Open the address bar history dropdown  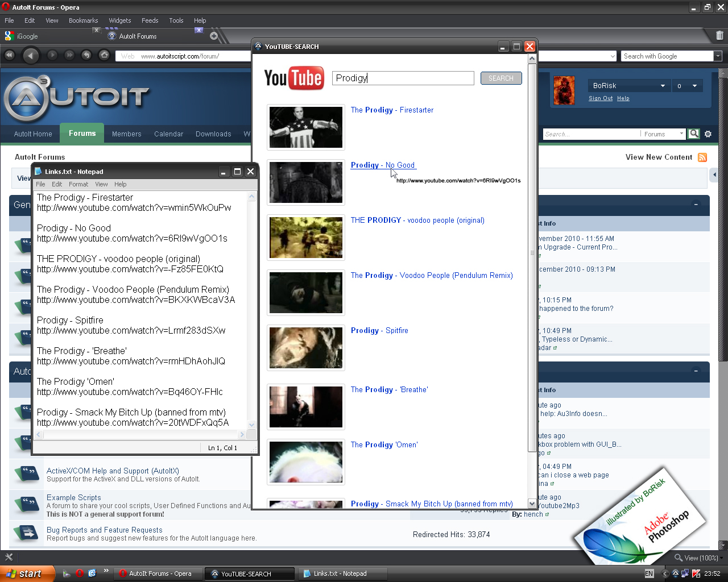tap(613, 56)
